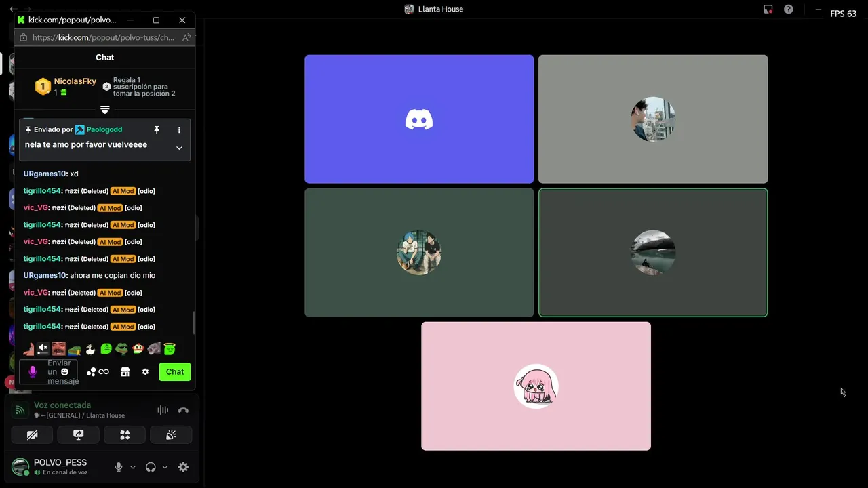
Task: Expand the pinned message chevron
Action: pyautogui.click(x=179, y=148)
